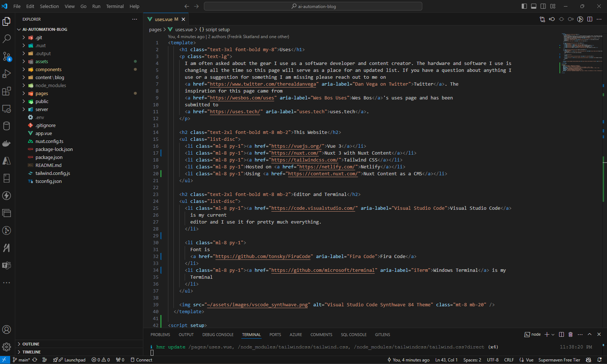Open the Manage gear icon in the activity bar
The width and height of the screenshot is (607, 364).
point(7,347)
